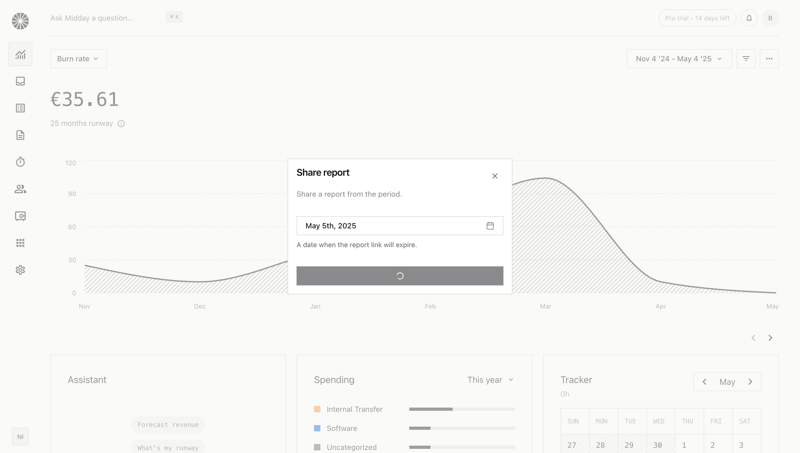Select the Software category label

point(342,428)
